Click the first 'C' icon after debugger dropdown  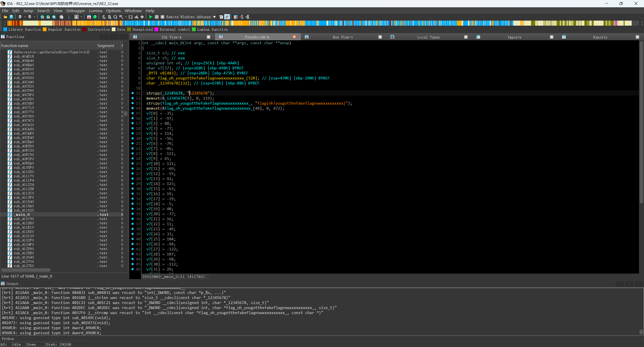click(x=221, y=17)
